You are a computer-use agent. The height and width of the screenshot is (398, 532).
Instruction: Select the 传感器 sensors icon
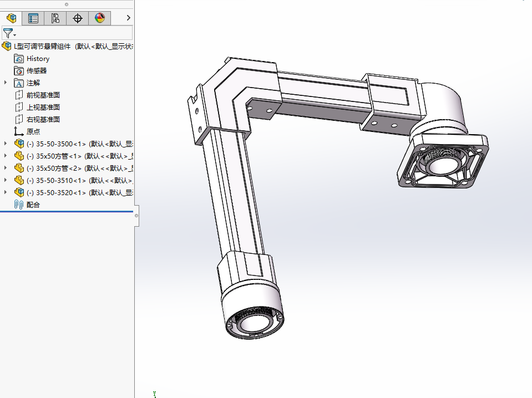coord(19,71)
